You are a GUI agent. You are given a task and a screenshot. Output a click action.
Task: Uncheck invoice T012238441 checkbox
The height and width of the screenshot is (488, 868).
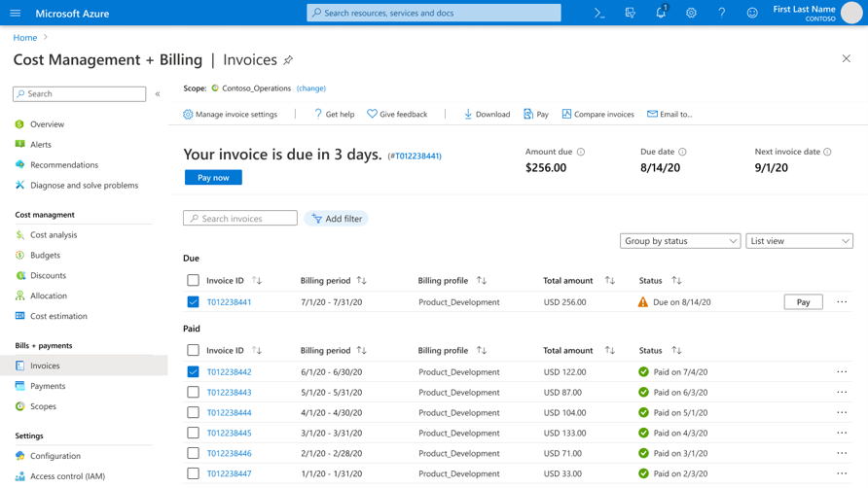(x=193, y=302)
